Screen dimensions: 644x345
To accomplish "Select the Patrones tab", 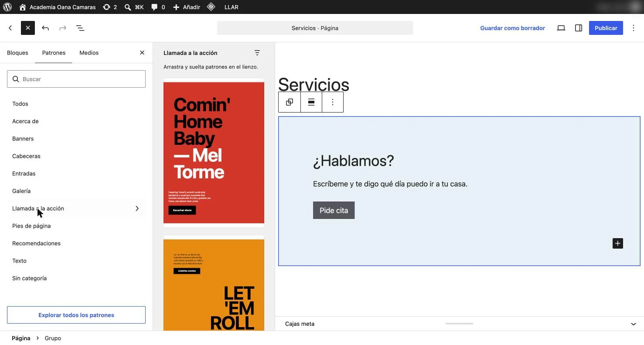I will [54, 53].
